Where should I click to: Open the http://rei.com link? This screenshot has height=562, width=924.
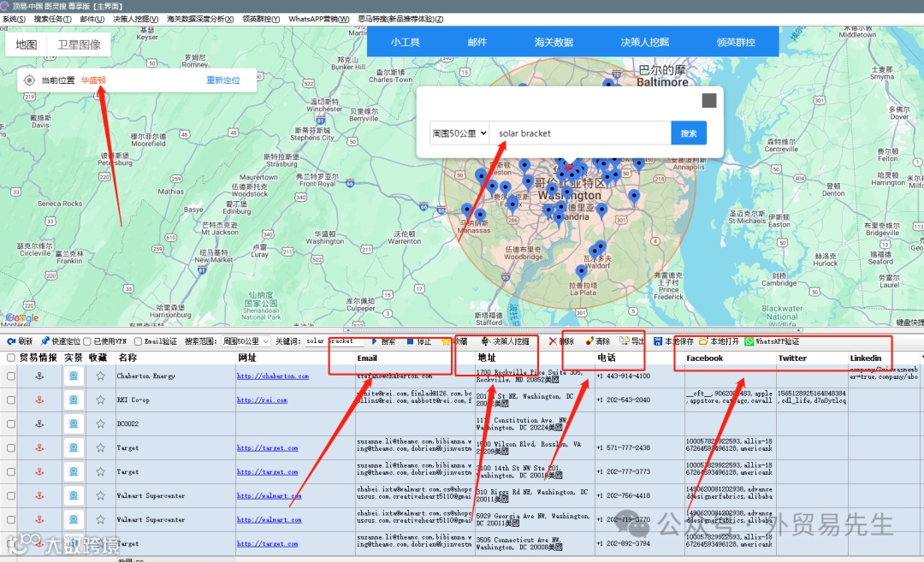(263, 400)
